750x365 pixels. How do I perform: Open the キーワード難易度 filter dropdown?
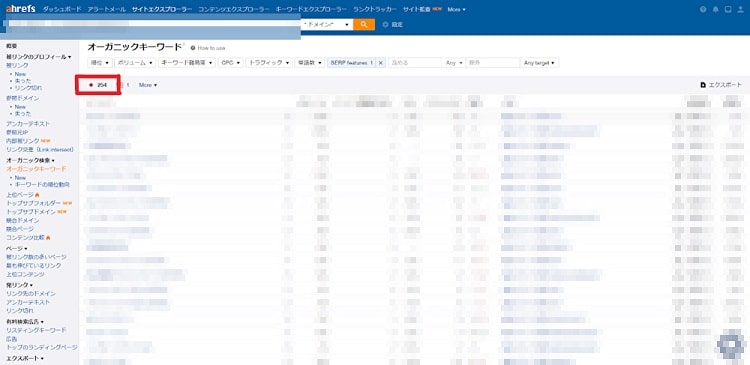point(187,63)
